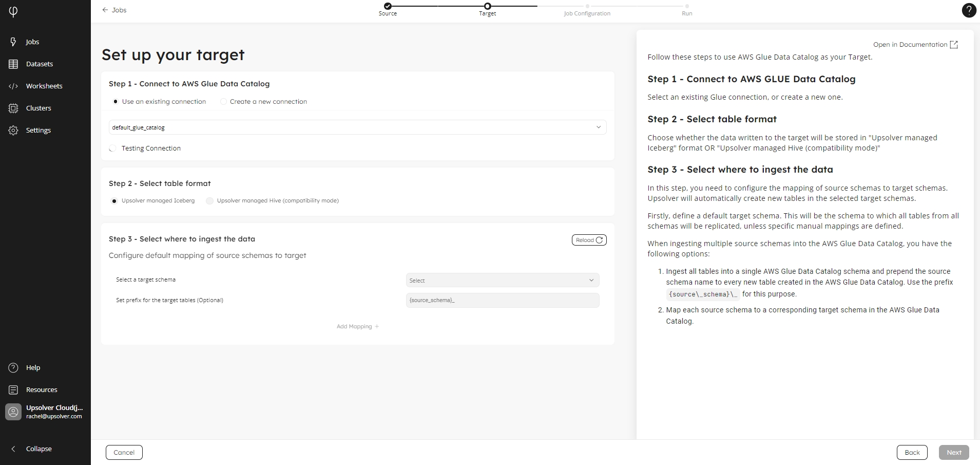The height and width of the screenshot is (465, 980).
Task: Open the Datasets table icon
Action: pos(13,64)
